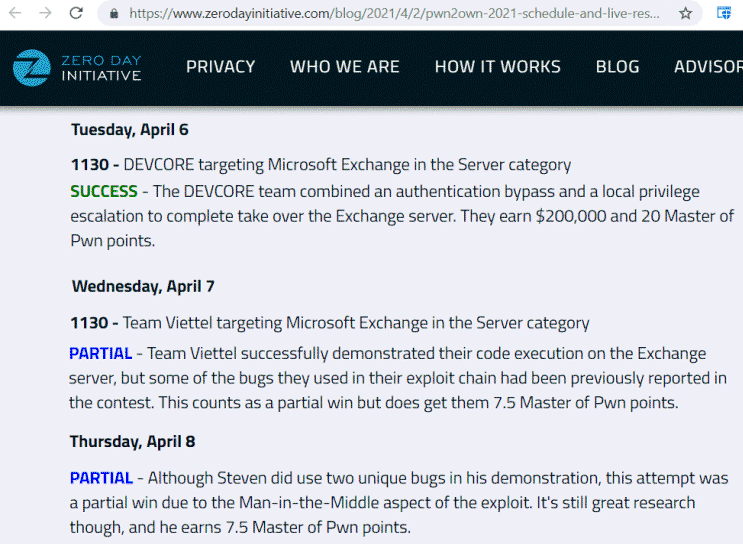Click the 'Tuesday, April 6' heading

coord(130,130)
